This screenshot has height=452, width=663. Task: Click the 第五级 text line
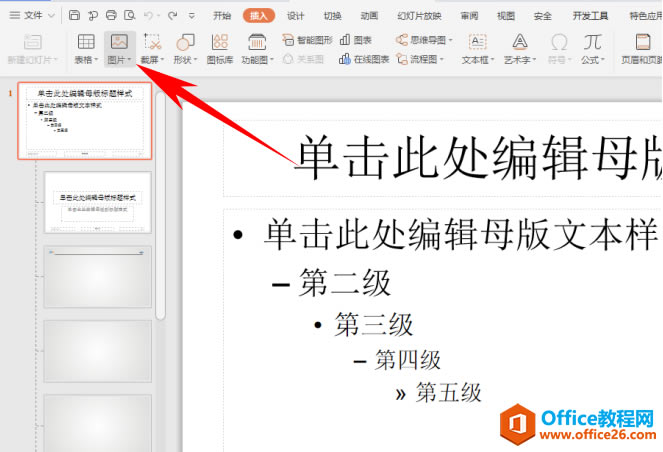pyautogui.click(x=449, y=392)
